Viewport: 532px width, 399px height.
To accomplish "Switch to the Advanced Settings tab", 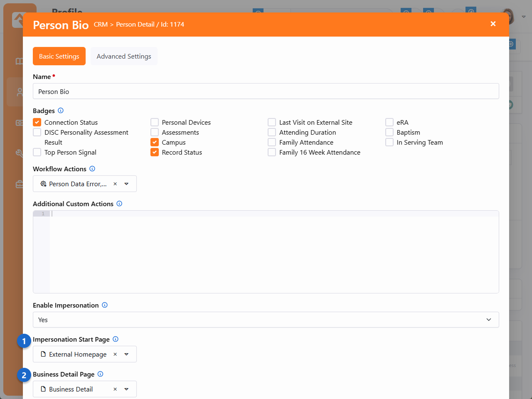I will coord(124,56).
